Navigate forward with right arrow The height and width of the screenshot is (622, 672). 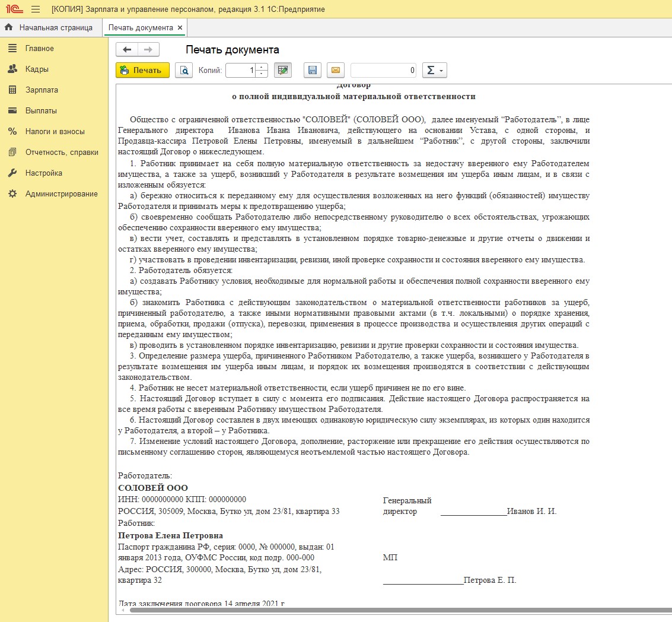tap(148, 49)
